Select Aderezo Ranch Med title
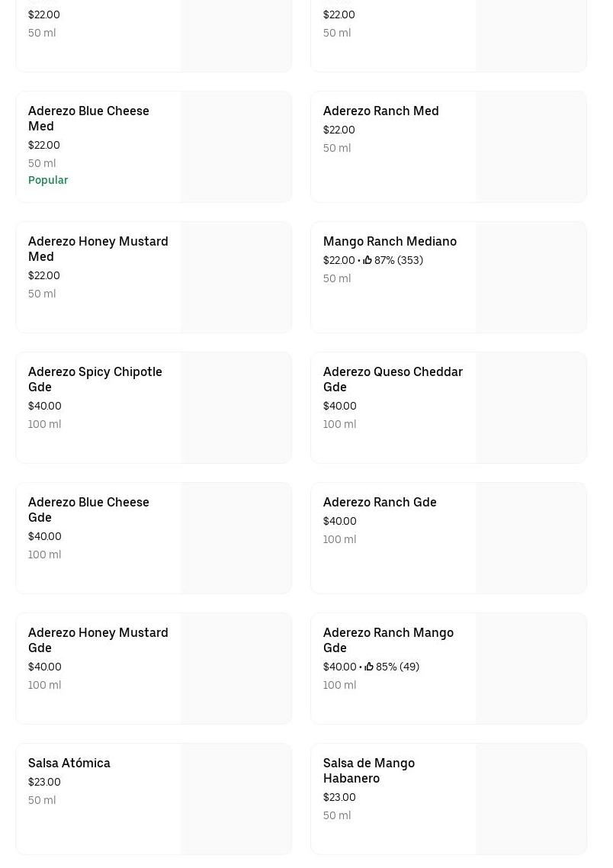 [x=380, y=111]
